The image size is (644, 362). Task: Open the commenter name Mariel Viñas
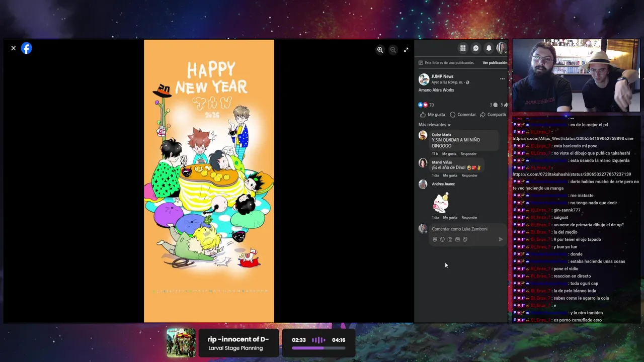442,162
